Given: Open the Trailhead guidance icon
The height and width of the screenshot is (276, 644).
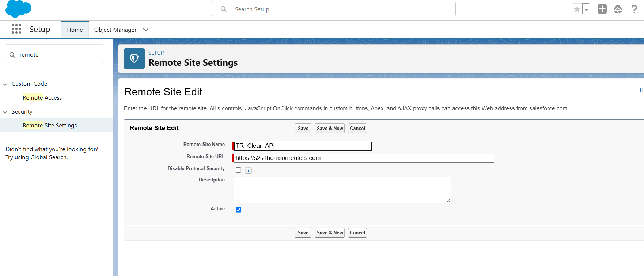Looking at the screenshot, I should coord(618,9).
